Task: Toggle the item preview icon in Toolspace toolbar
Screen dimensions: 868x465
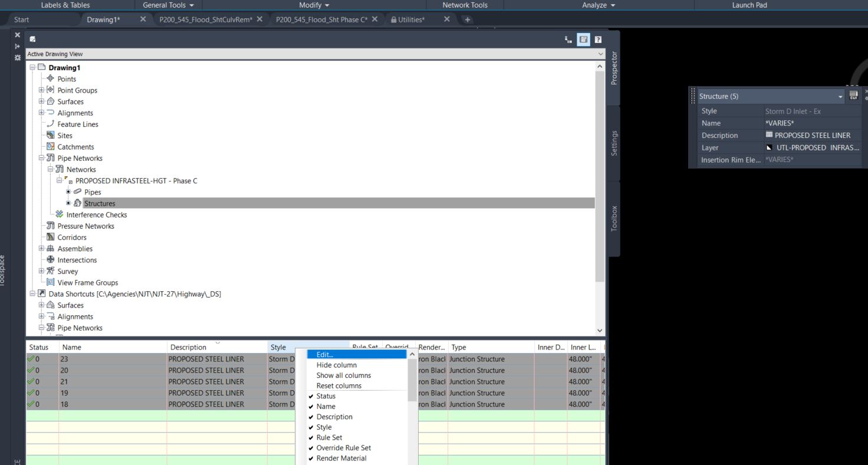Action: tap(583, 39)
